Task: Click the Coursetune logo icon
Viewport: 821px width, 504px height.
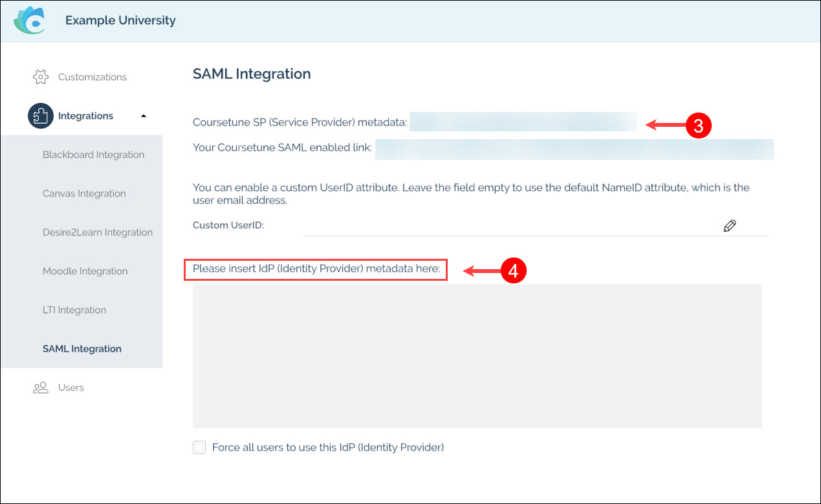Action: (30, 21)
